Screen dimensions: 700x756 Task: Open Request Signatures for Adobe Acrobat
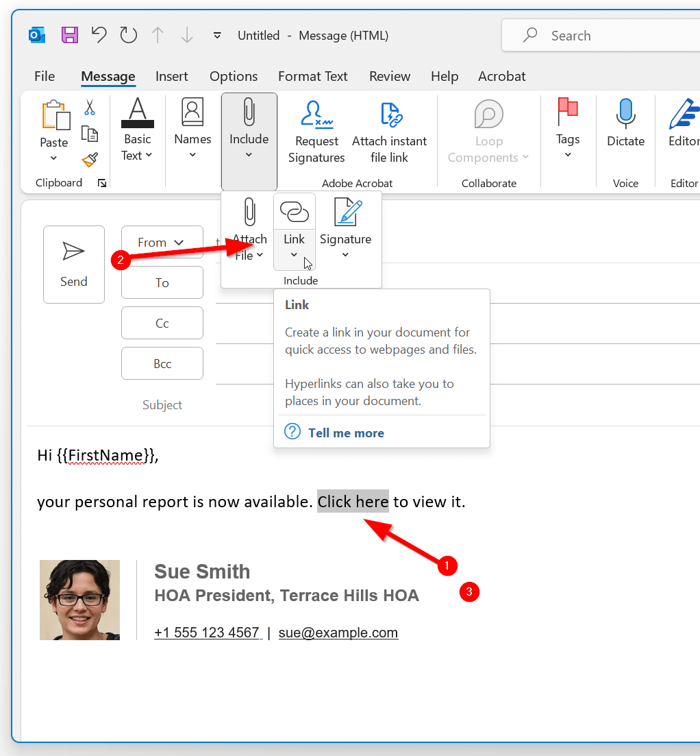pos(316,130)
